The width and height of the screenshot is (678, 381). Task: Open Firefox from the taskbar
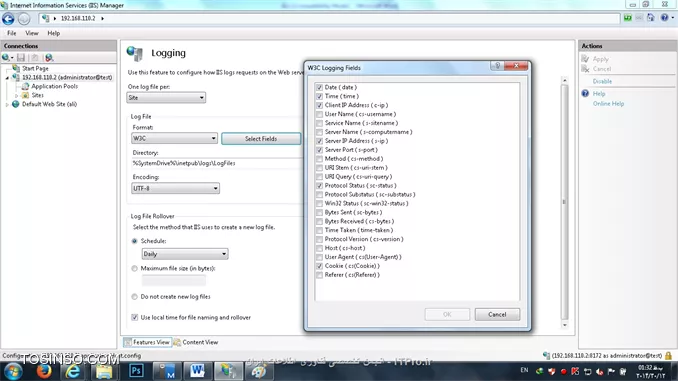pos(44,371)
